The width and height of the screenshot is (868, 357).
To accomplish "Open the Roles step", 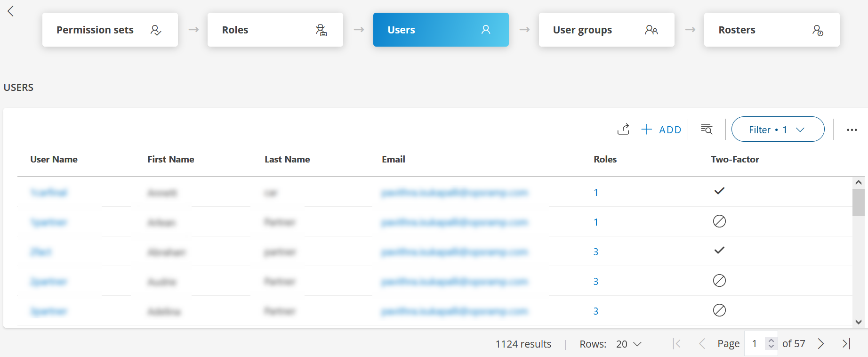I will [x=275, y=30].
